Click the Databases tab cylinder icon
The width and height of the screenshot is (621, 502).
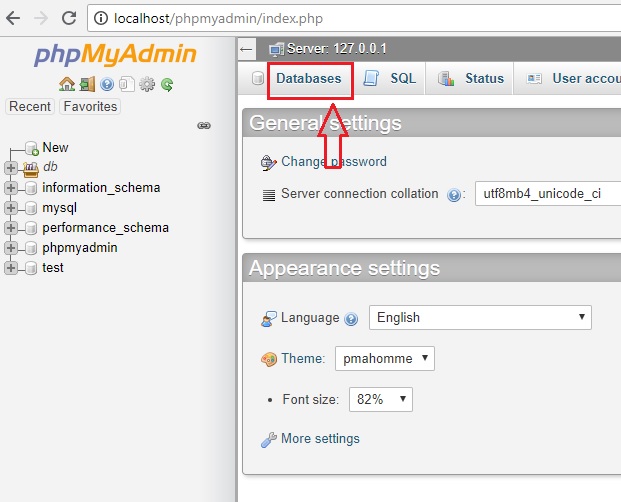coord(258,78)
